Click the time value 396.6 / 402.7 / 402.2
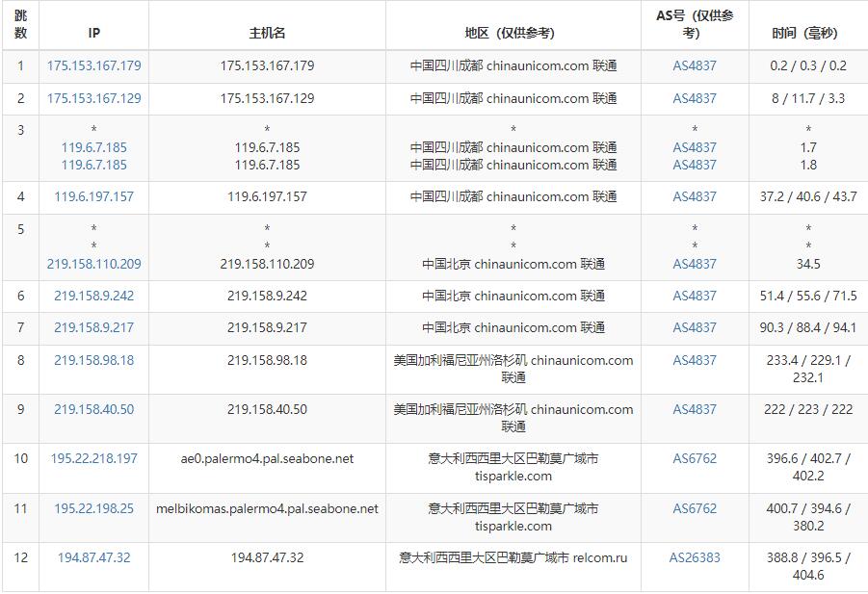This screenshot has width=868, height=594. [808, 467]
